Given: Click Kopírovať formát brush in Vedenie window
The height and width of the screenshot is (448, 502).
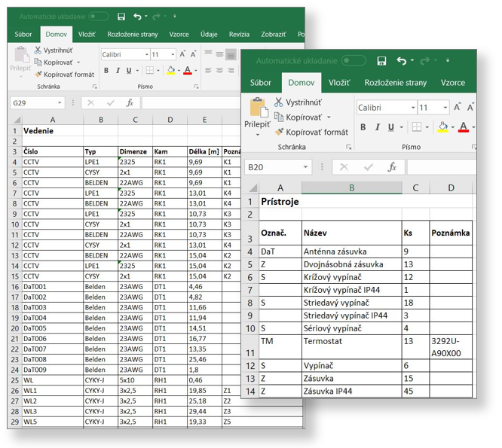Looking at the screenshot, I should coord(38,75).
